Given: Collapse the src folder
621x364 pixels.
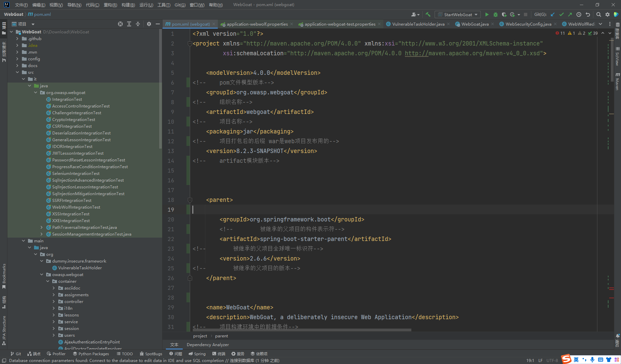Looking at the screenshot, I should pos(17,72).
